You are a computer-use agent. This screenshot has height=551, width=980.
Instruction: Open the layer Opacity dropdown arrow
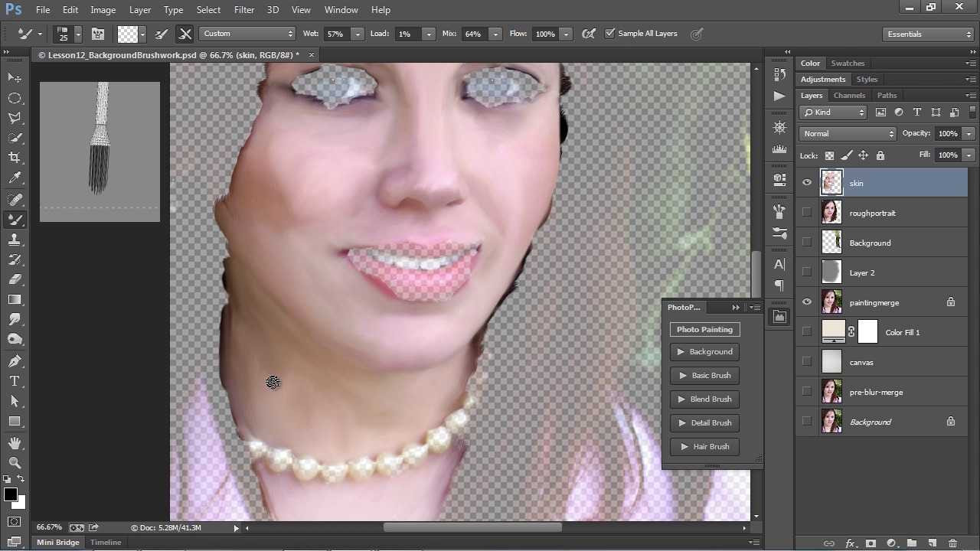(x=969, y=134)
